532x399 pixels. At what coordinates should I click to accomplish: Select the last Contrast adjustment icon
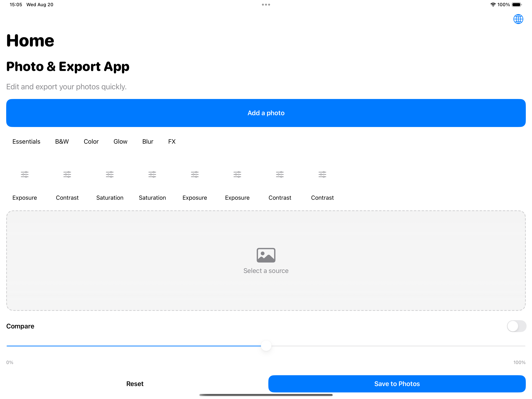[322, 174]
